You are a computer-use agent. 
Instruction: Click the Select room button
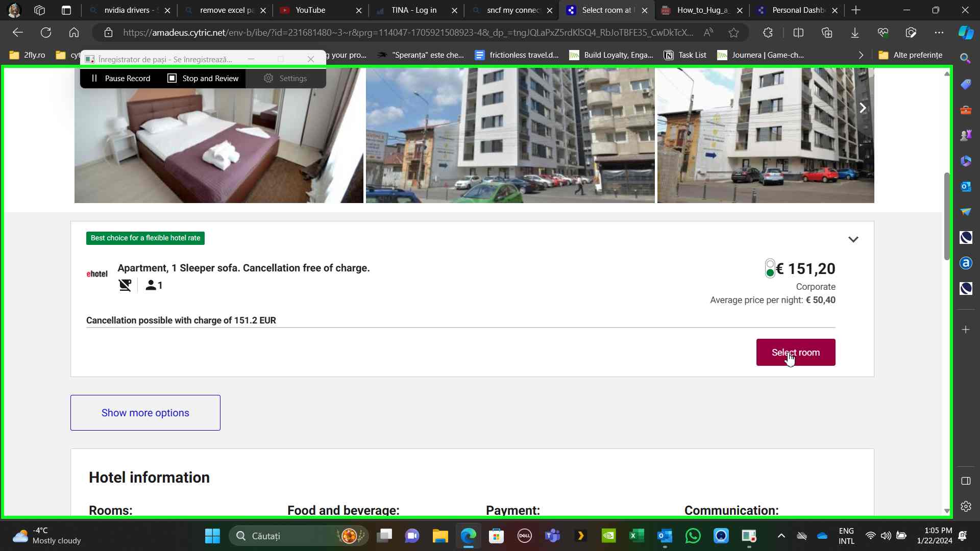[x=795, y=352]
